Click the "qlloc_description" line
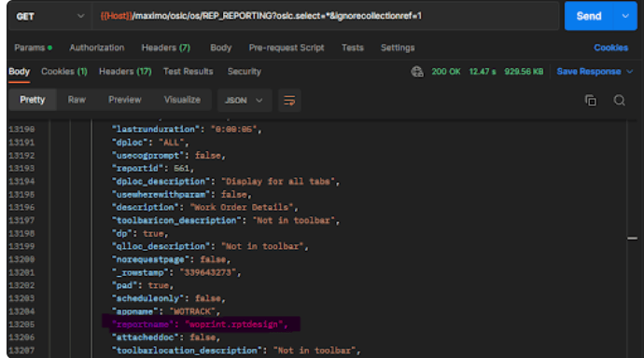Image resolution: width=644 pixels, height=358 pixels. click(210, 246)
